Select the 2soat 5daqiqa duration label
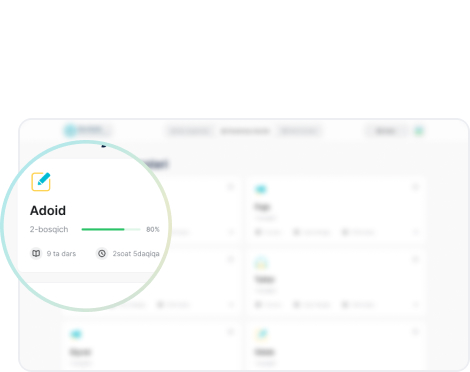 [x=136, y=254]
